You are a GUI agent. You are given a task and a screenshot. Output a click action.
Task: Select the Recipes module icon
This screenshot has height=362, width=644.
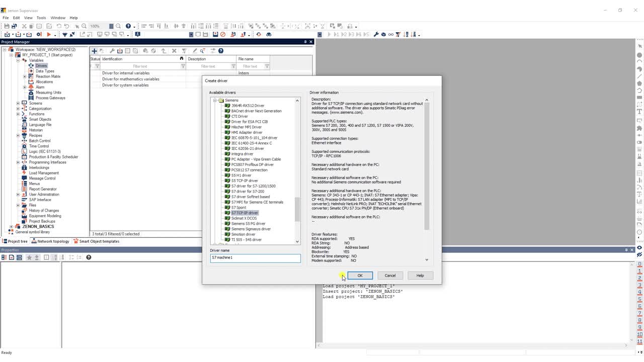(25, 135)
